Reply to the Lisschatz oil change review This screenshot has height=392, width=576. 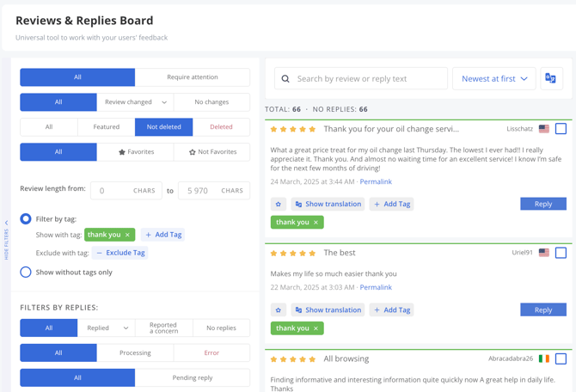point(542,204)
